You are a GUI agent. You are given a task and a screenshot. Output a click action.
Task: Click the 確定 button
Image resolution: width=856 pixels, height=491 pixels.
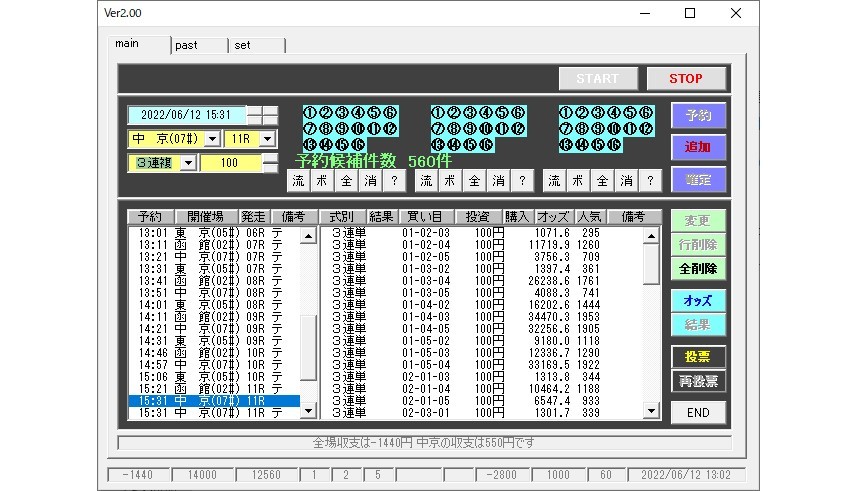tap(698, 179)
